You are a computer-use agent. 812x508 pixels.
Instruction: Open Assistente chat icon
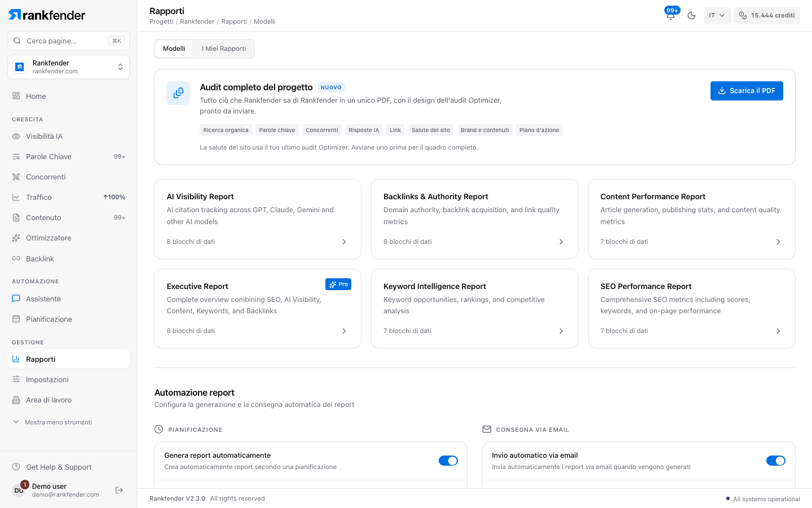[16, 299]
